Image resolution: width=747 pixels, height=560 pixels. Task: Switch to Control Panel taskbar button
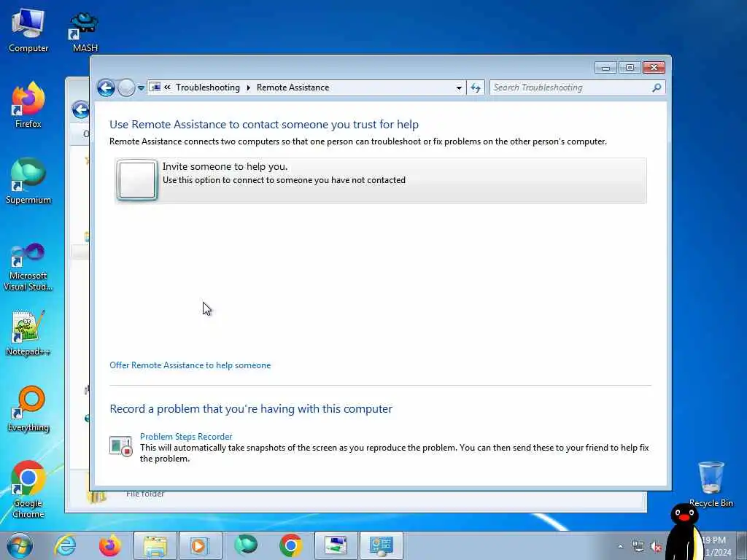[x=381, y=545]
